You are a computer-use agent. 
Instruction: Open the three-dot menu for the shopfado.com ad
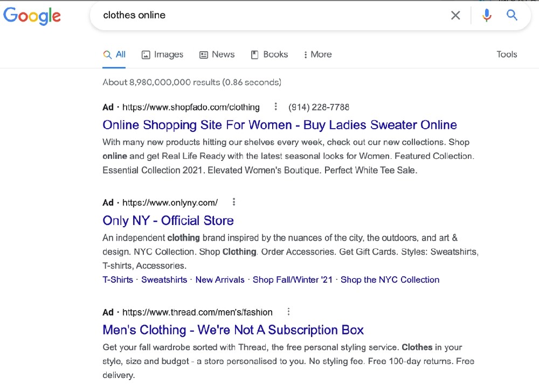click(275, 107)
